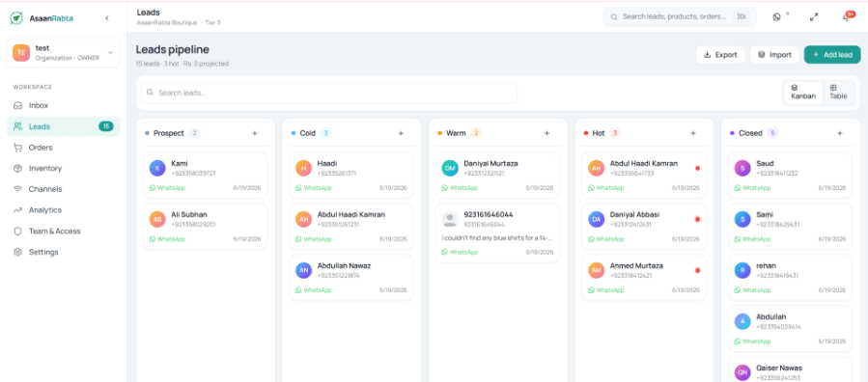Click the "AsaanRabta Boutique · Tier 3" subtitle
This screenshot has width=868, height=382.
(x=179, y=22)
